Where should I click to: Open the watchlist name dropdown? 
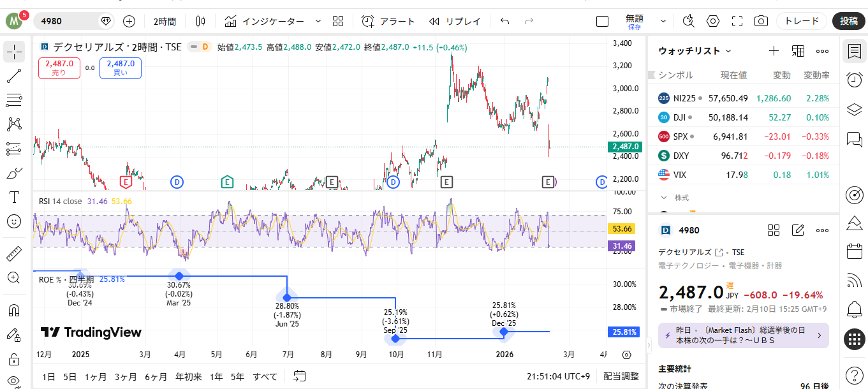[x=695, y=51]
